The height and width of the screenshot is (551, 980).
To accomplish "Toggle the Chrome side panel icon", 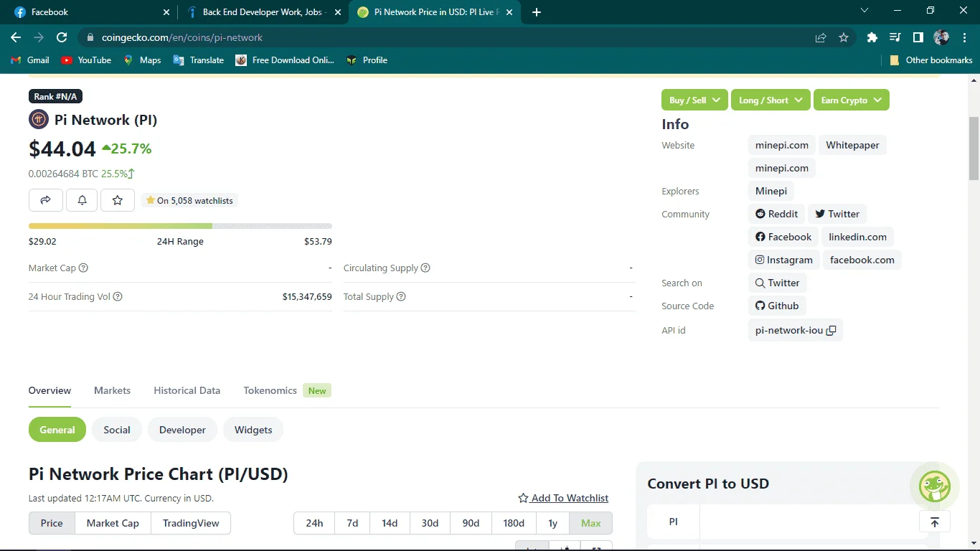I will [x=918, y=37].
